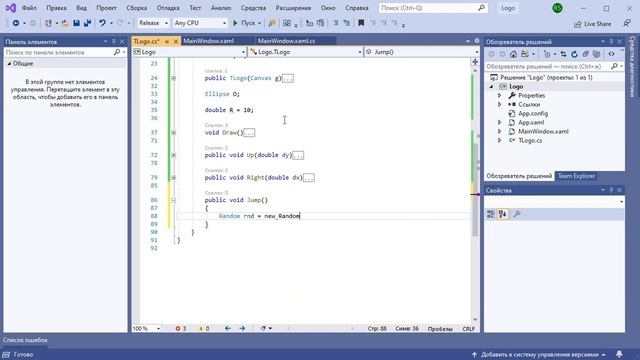Screen dimensions: 640x360
Task: Toggle pin on the Solution Explorer panel
Action: click(611, 42)
